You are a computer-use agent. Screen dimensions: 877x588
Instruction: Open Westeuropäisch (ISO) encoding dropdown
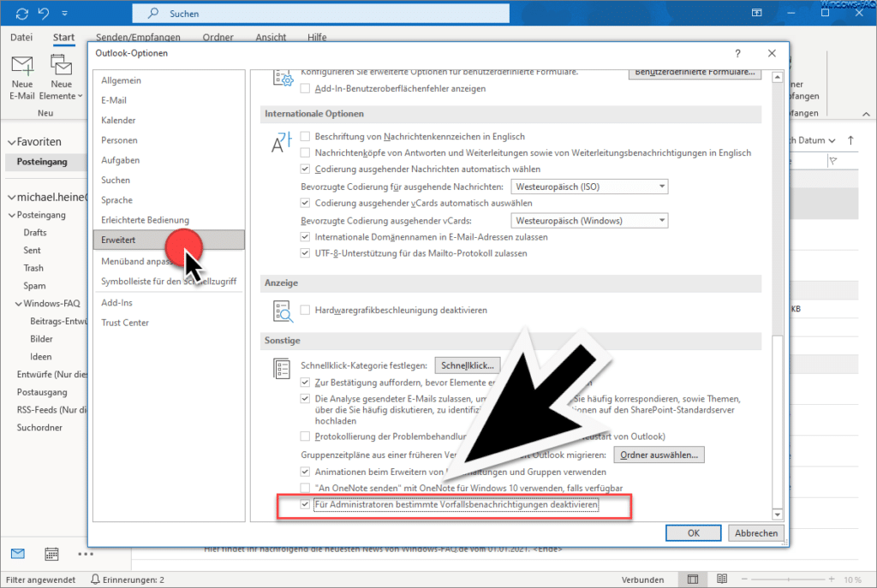click(x=589, y=187)
